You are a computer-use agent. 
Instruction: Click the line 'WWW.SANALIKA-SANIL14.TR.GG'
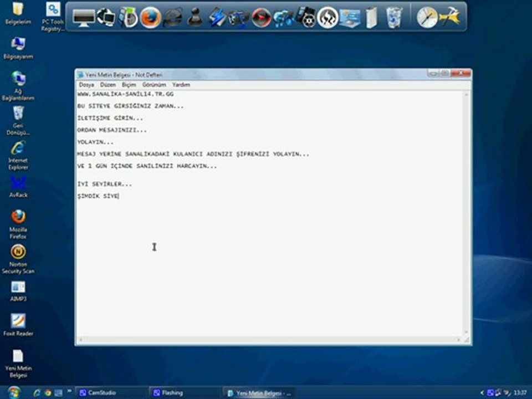click(x=125, y=94)
